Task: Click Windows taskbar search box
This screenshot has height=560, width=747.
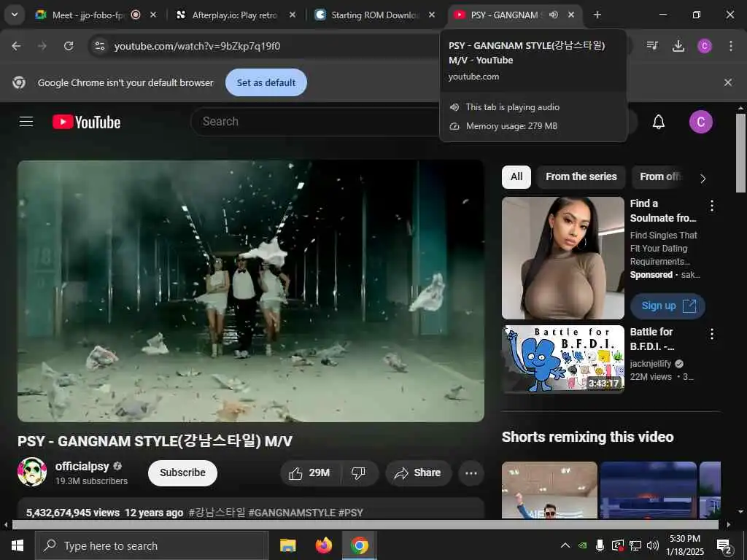Action: [152, 545]
